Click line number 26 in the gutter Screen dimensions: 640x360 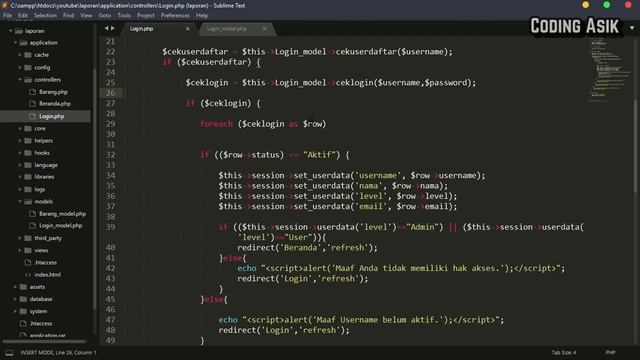pos(111,93)
